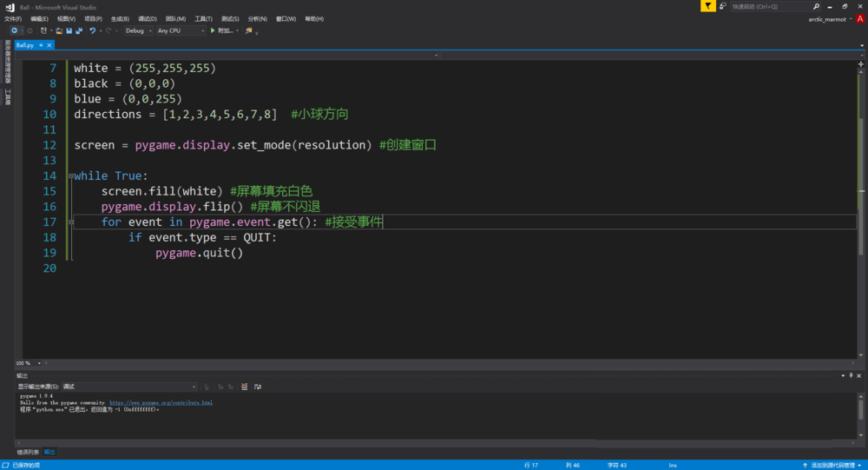Click the navigate forward arrow icon
The image size is (868, 470).
(30, 31)
